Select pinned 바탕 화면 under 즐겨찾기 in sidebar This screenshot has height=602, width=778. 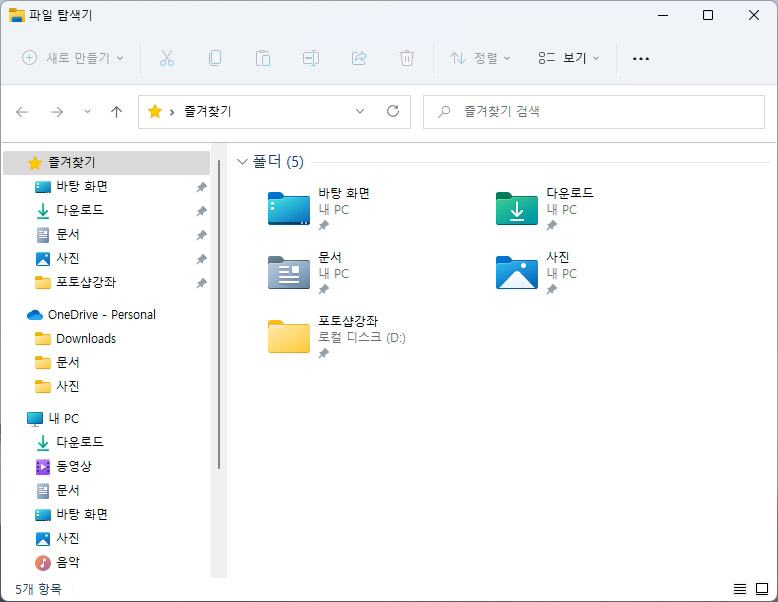pos(82,187)
